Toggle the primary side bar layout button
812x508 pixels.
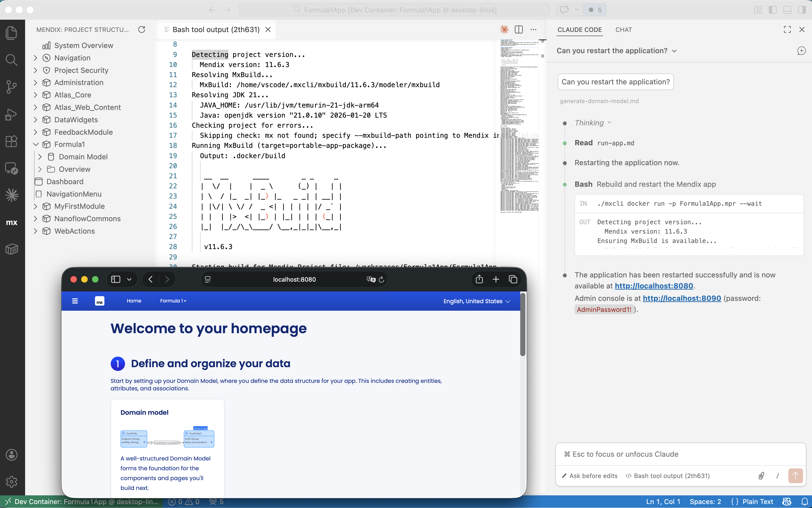point(772,10)
